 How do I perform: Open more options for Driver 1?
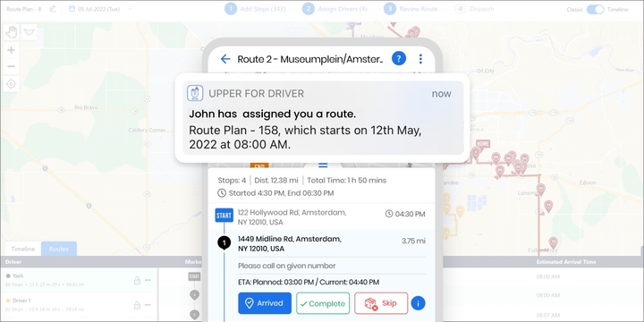148,305
